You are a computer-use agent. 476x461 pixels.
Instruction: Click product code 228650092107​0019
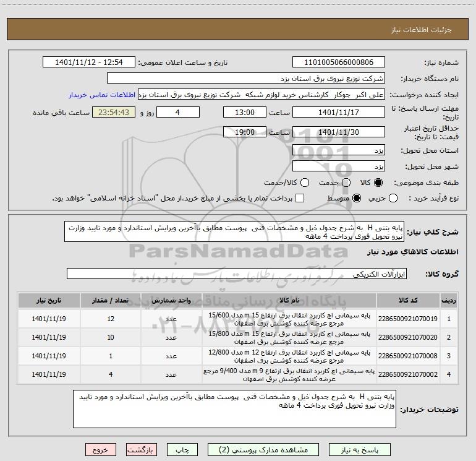(408, 319)
